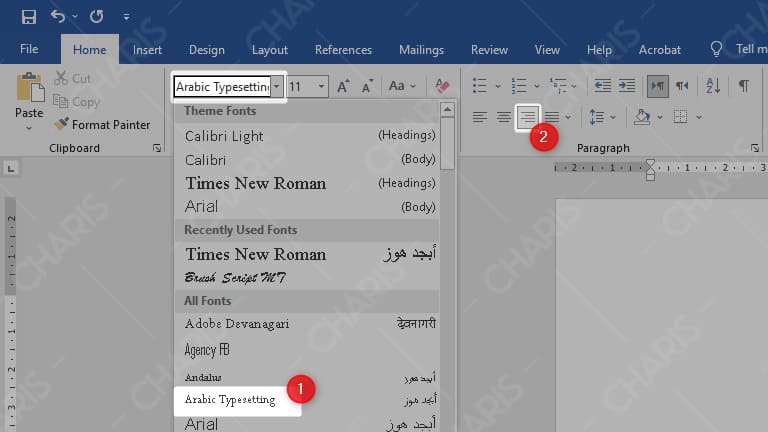The image size is (768, 432).
Task: Open the Mailings tab
Action: (421, 50)
